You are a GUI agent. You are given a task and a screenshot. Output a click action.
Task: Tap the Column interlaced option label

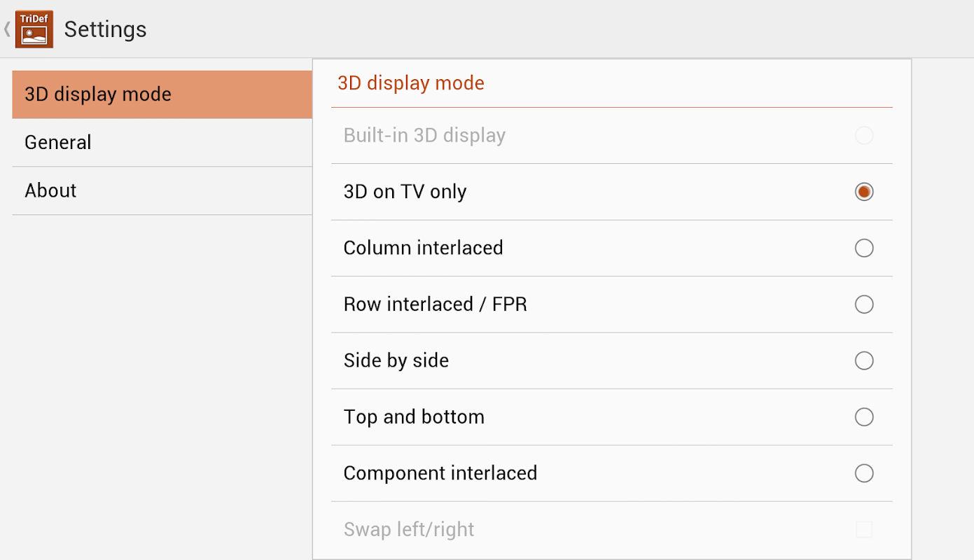(423, 248)
